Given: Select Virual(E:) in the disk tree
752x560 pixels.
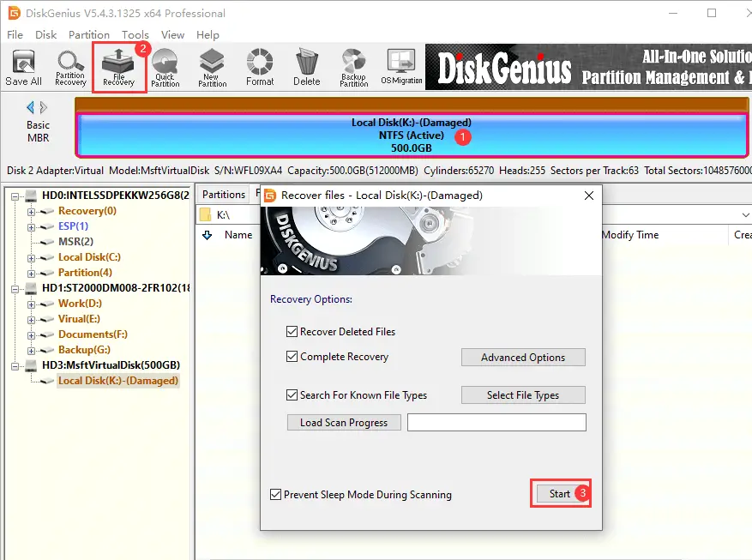Looking at the screenshot, I should (79, 319).
